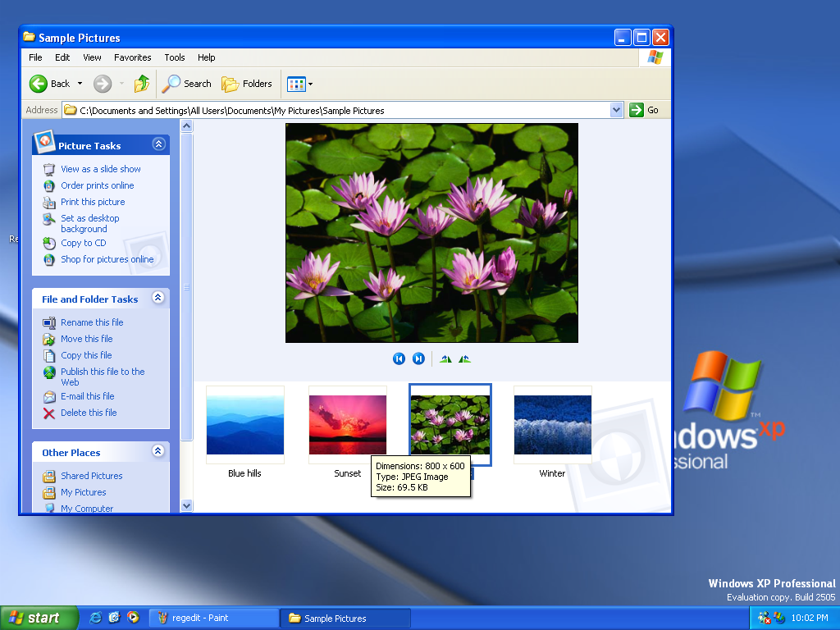The height and width of the screenshot is (630, 840).
Task: Collapse the File and Folder Tasks panel
Action: click(x=158, y=298)
